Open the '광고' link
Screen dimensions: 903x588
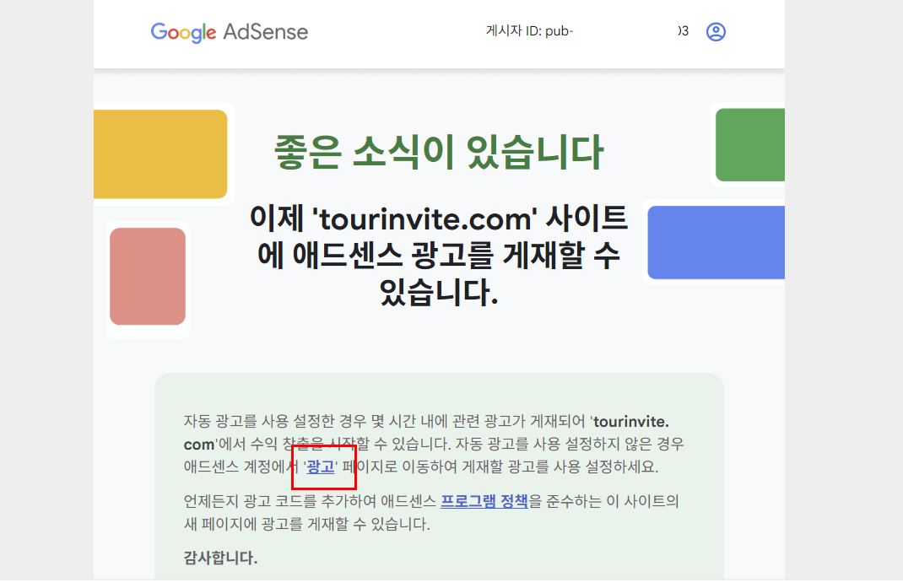320,467
